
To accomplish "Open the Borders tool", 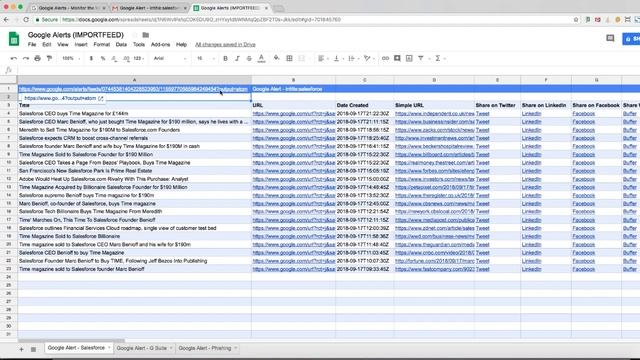I will tap(289, 58).
